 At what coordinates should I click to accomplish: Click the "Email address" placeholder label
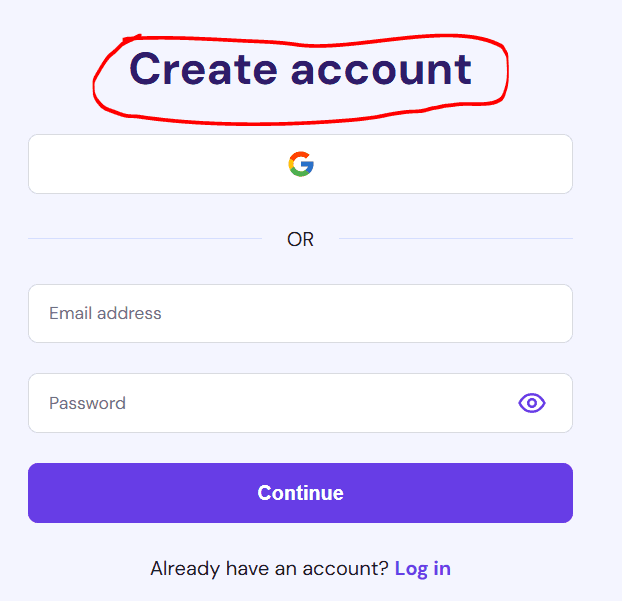pos(105,313)
